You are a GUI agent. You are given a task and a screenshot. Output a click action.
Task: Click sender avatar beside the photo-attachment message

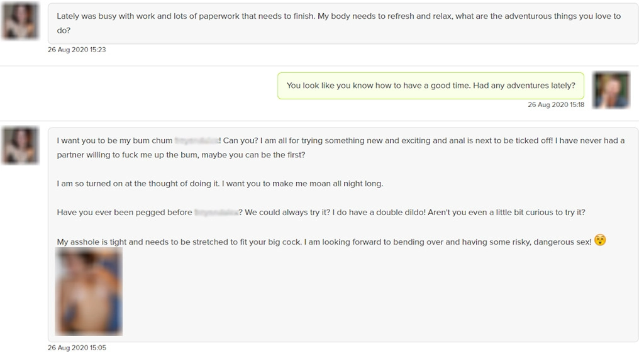[x=20, y=145]
